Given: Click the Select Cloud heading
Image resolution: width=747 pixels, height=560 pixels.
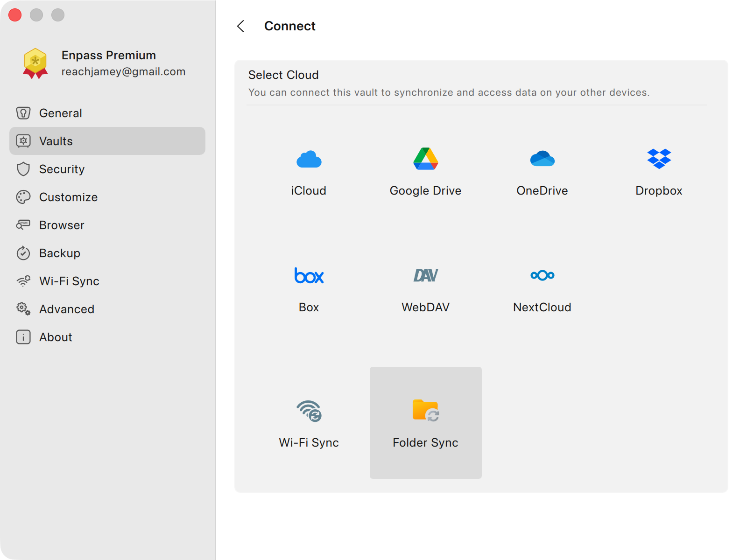Looking at the screenshot, I should click(283, 75).
